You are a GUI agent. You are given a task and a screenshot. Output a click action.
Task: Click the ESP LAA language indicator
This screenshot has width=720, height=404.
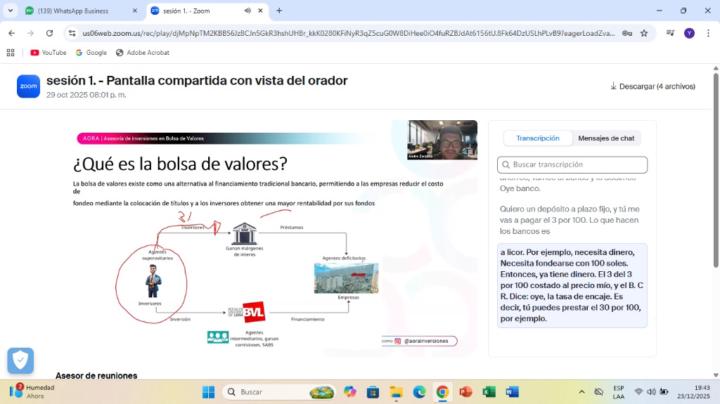[x=619, y=392]
